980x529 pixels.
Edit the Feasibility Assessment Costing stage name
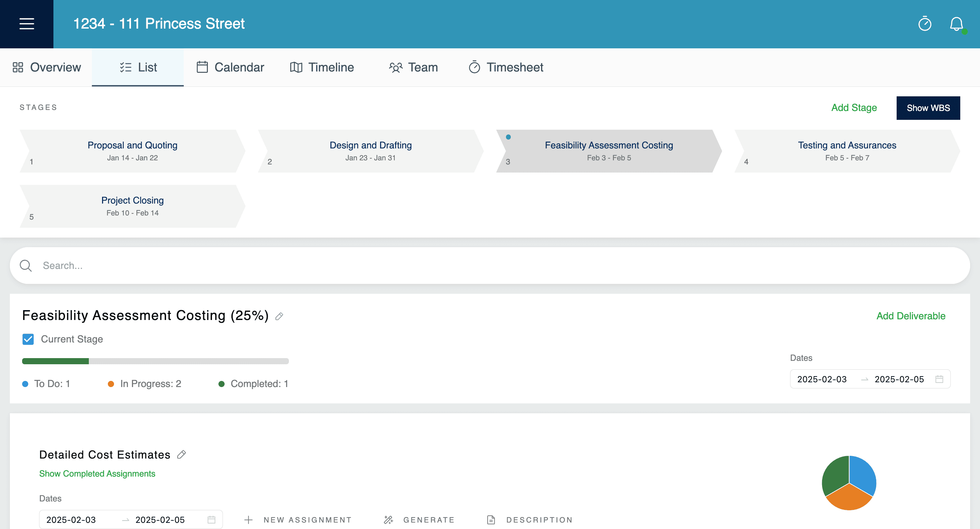pyautogui.click(x=280, y=316)
